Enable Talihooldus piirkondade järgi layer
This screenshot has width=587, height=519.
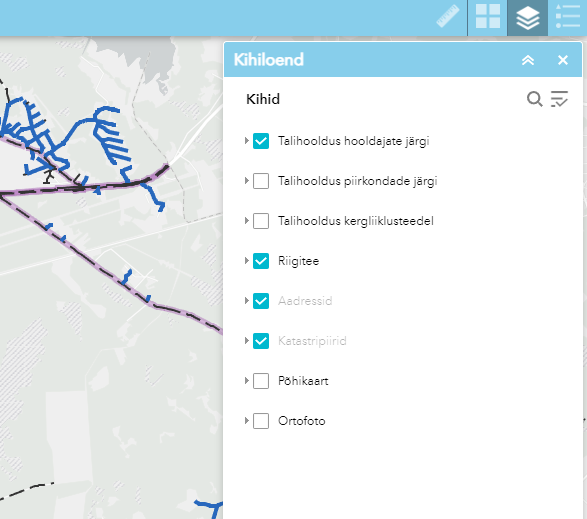(261, 181)
